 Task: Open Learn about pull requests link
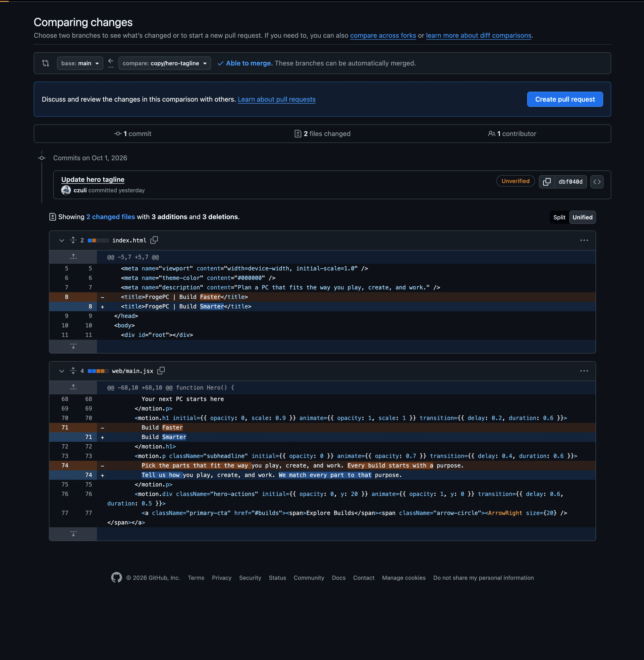tap(276, 99)
